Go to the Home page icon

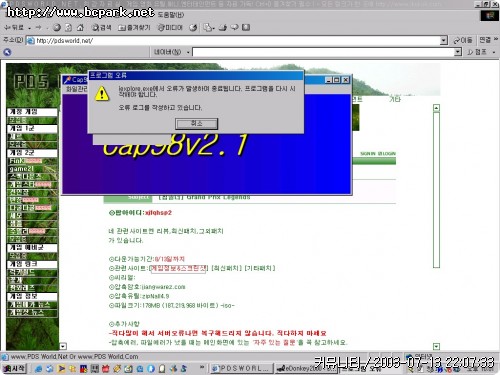point(80,28)
